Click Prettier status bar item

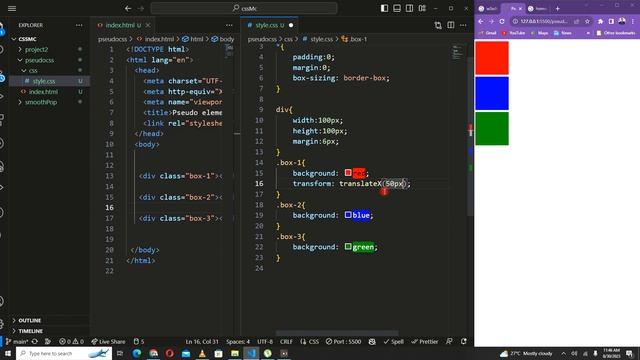[x=424, y=342]
